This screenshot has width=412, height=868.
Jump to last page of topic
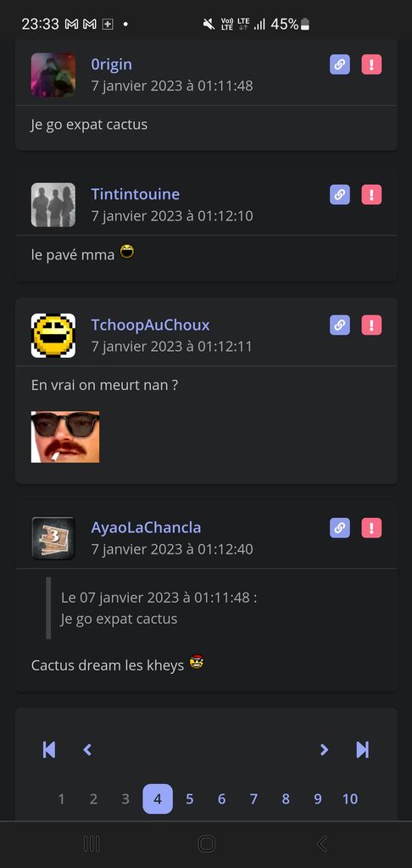click(x=362, y=749)
